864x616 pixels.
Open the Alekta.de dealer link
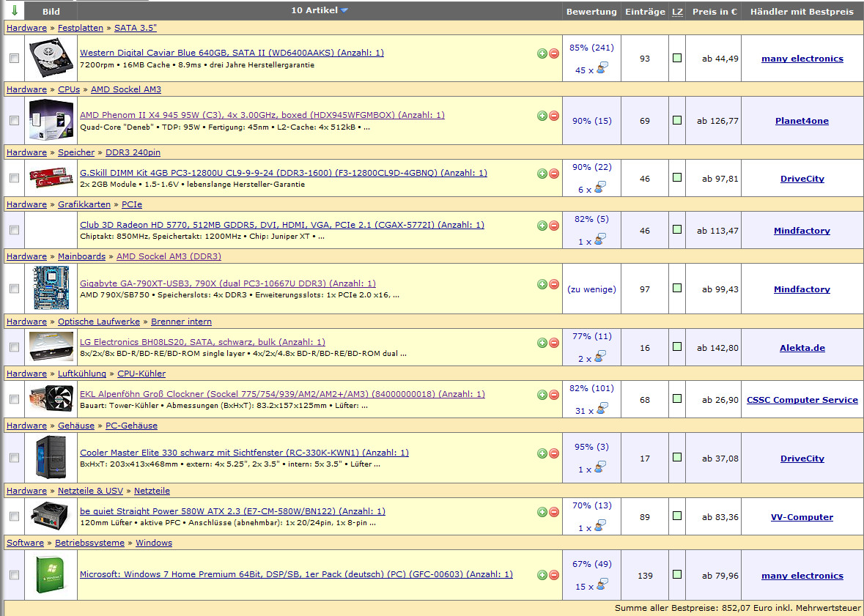point(802,348)
